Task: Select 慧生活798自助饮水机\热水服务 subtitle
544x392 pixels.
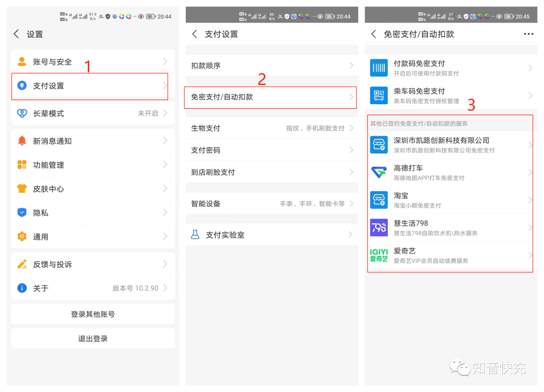Action: click(x=435, y=233)
